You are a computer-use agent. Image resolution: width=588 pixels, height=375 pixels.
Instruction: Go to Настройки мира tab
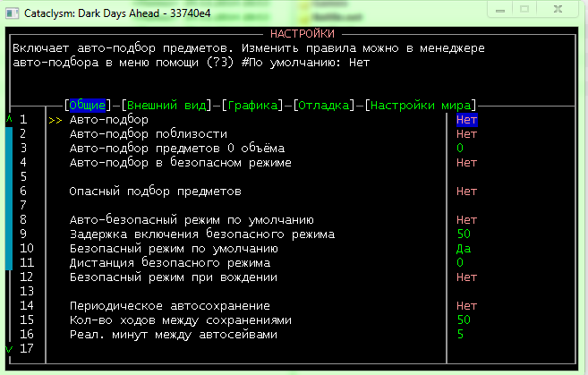(x=421, y=106)
